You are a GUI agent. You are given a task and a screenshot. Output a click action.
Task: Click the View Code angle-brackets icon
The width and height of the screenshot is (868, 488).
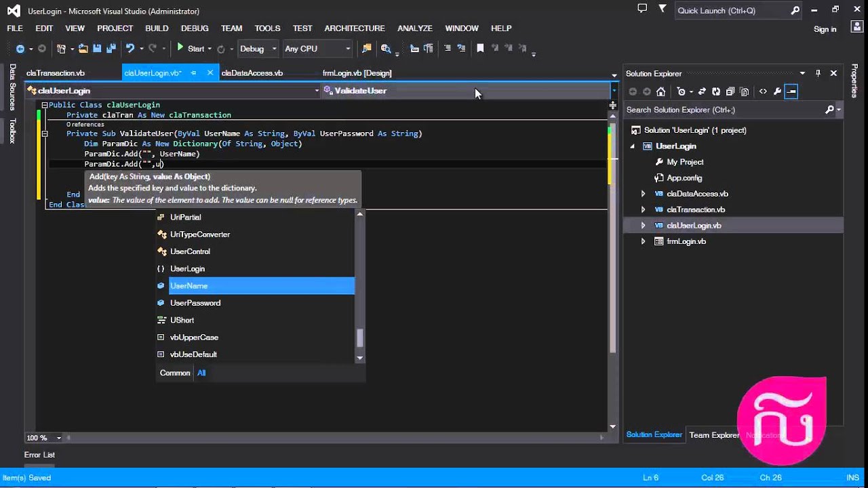[763, 91]
